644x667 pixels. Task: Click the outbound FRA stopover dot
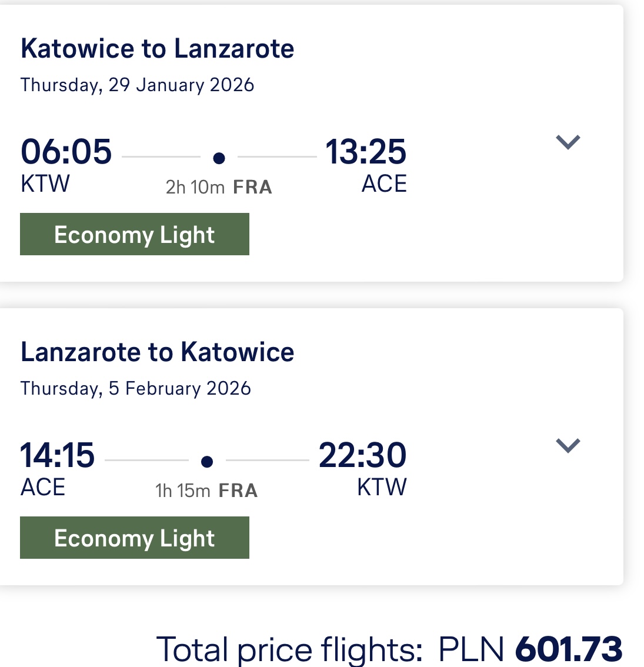click(x=219, y=158)
